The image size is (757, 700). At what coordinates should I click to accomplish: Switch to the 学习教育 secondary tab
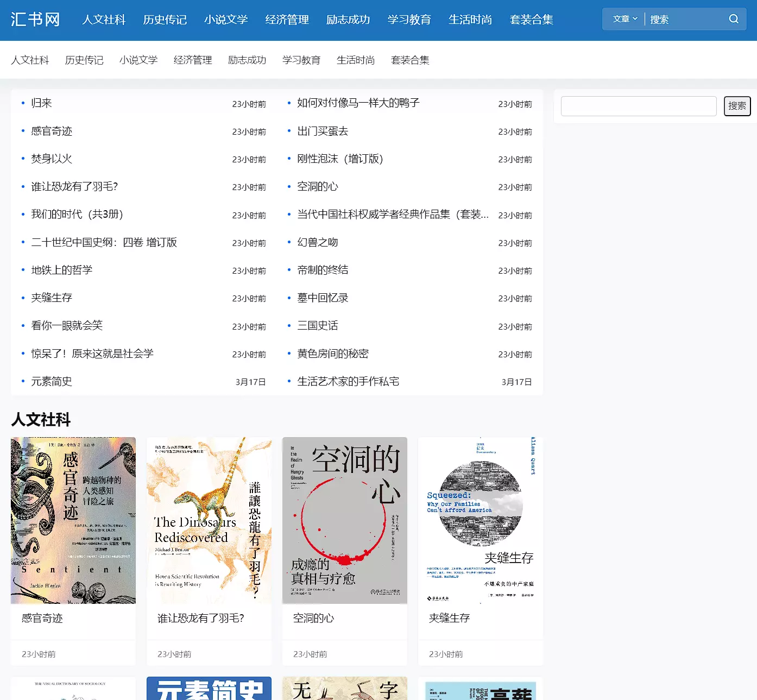(x=301, y=60)
